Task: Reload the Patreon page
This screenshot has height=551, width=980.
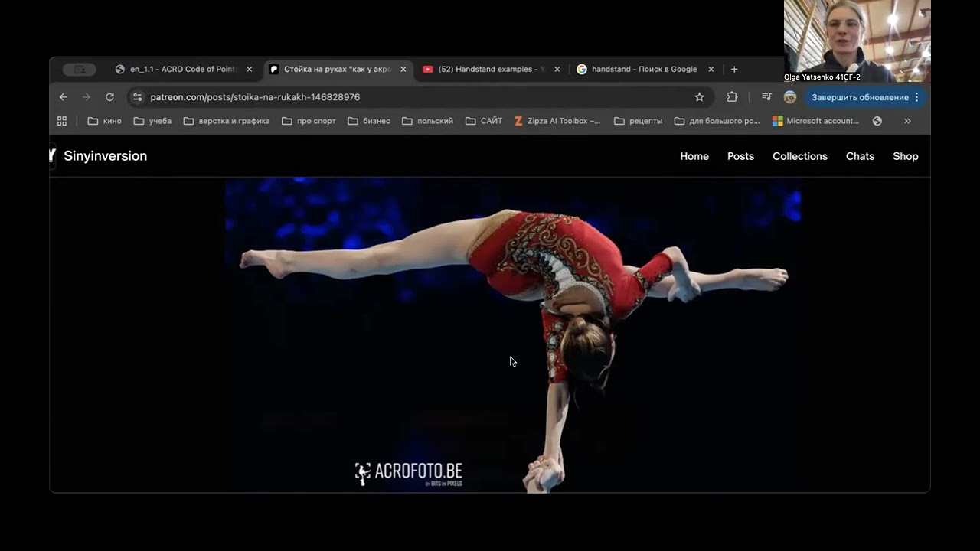Action: (x=109, y=97)
